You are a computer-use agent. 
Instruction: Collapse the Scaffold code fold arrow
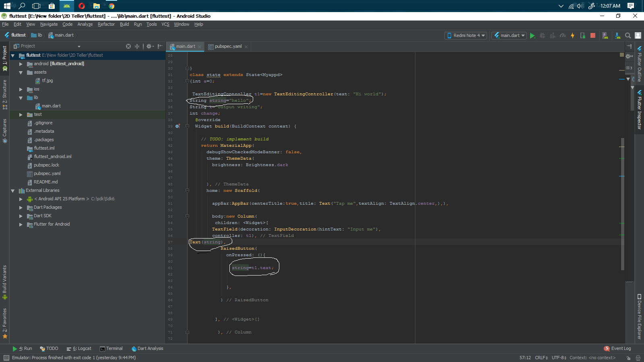tap(186, 190)
